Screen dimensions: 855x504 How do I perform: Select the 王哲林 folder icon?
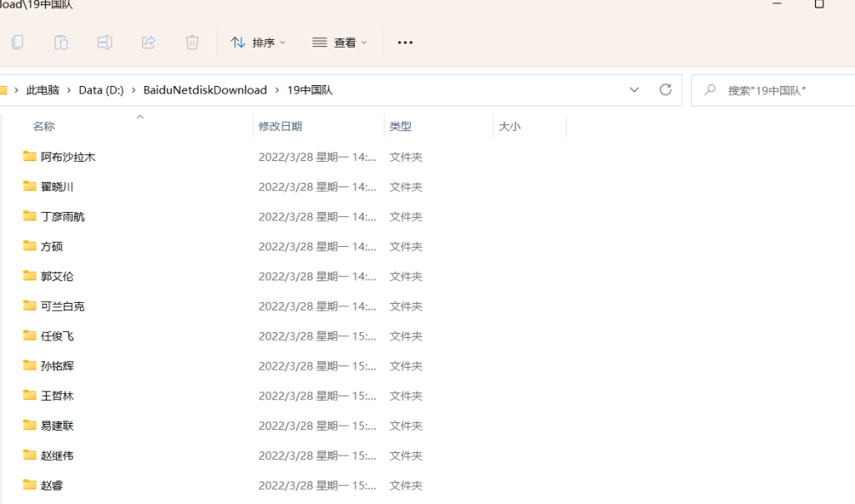tap(29, 395)
